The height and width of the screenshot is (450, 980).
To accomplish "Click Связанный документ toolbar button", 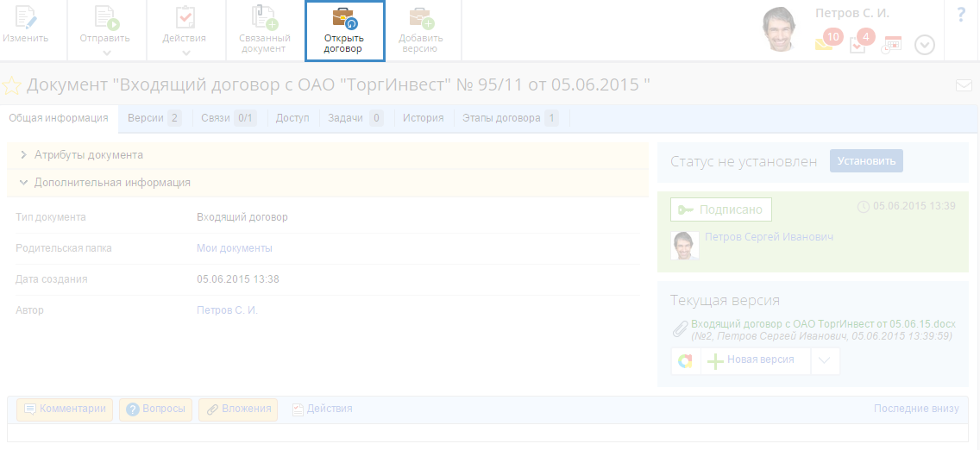I will click(265, 30).
